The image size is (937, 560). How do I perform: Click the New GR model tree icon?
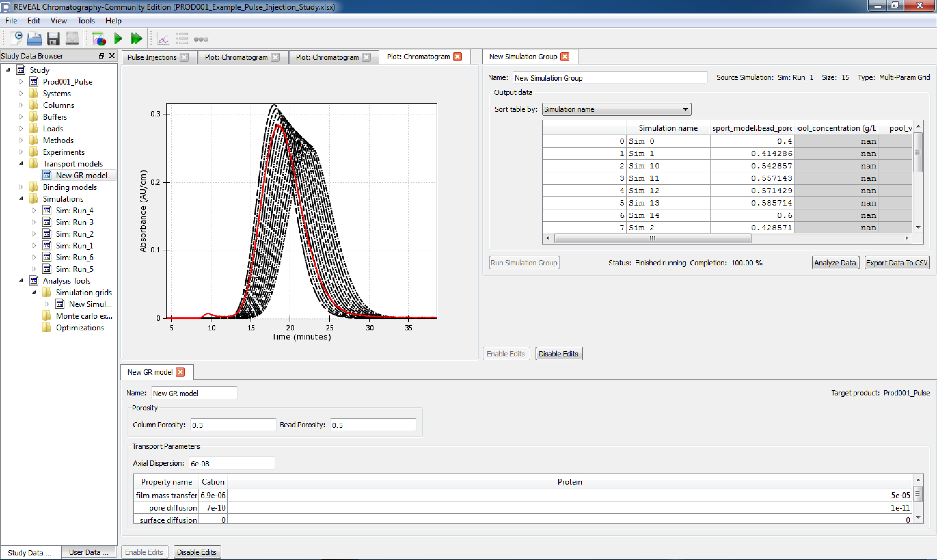(47, 176)
